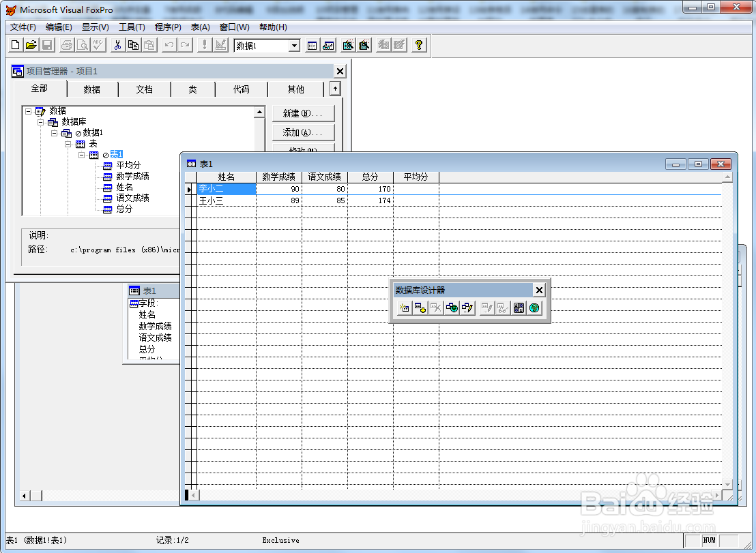Open the 表(A) menu

point(200,27)
